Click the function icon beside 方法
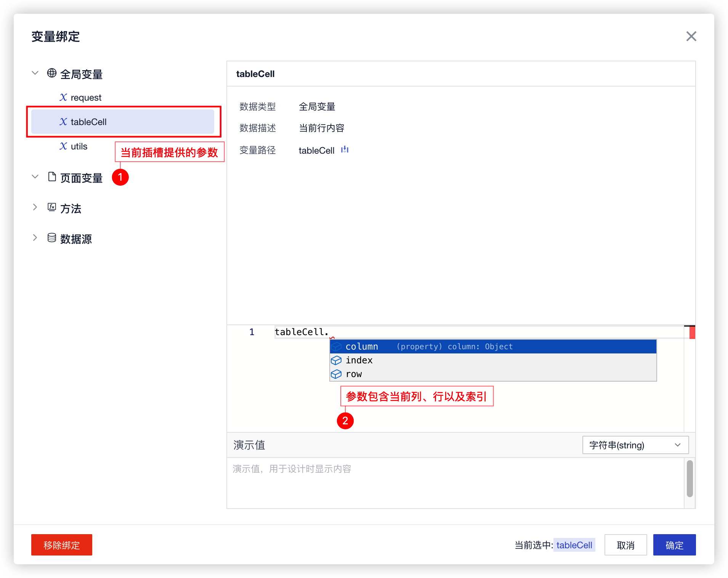Viewport: 728px width, 578px height. point(52,207)
